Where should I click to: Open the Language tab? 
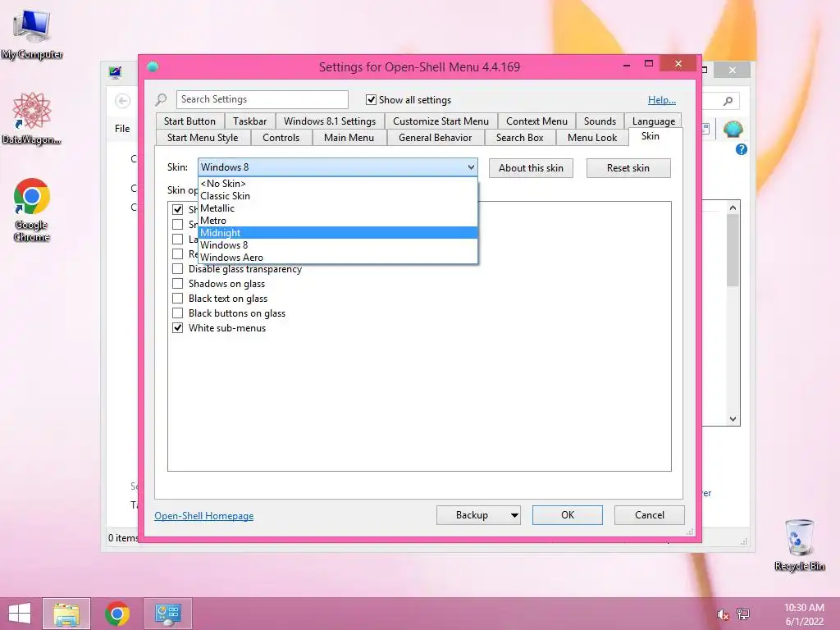point(654,121)
